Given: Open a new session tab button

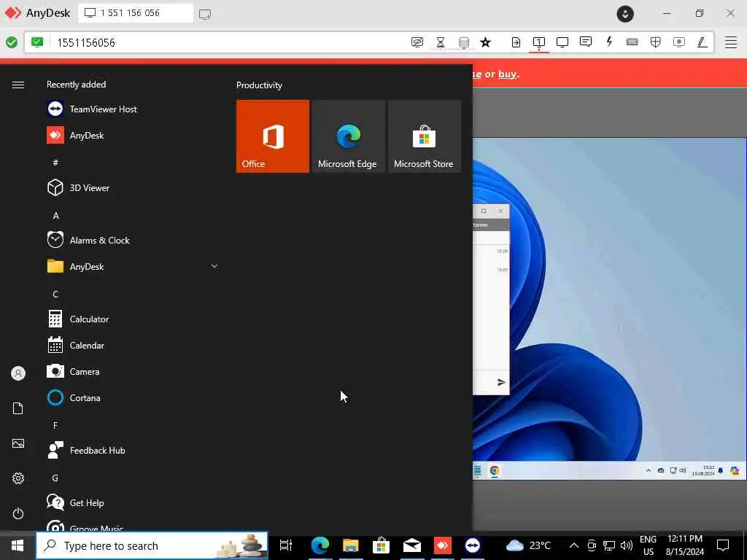Looking at the screenshot, I should (205, 14).
